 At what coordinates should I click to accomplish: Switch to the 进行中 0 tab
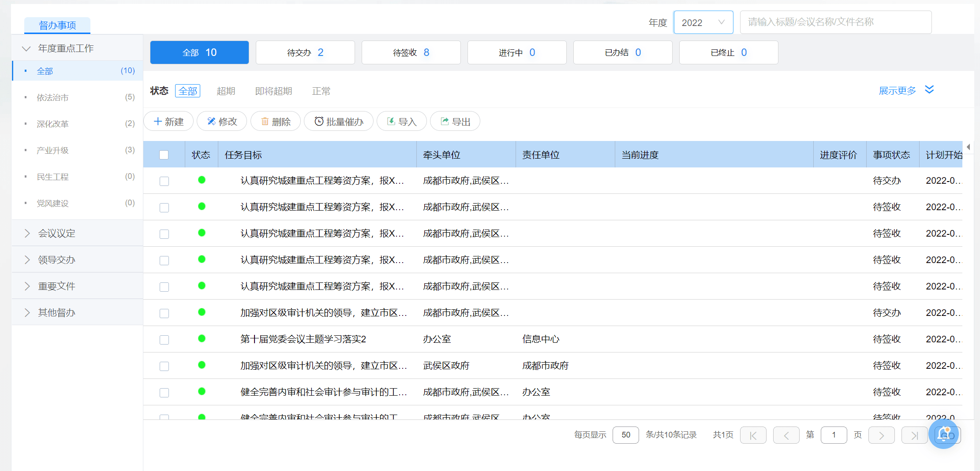pos(517,52)
